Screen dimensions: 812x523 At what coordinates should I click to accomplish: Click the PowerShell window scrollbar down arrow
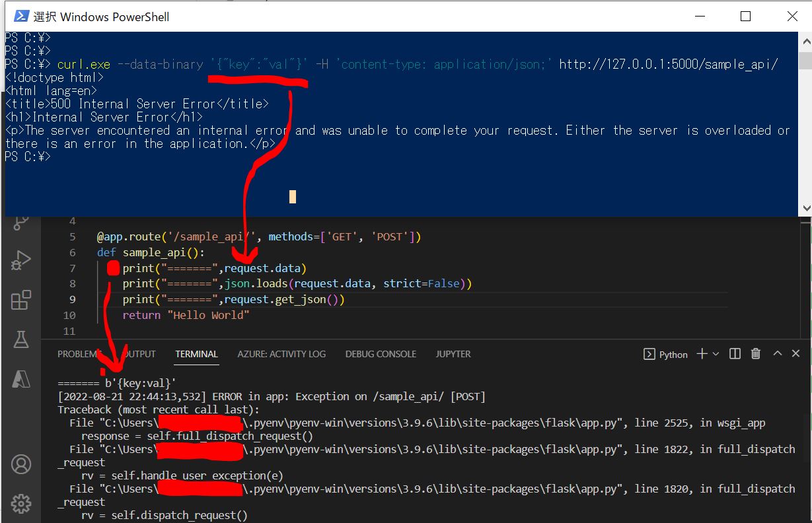click(805, 209)
